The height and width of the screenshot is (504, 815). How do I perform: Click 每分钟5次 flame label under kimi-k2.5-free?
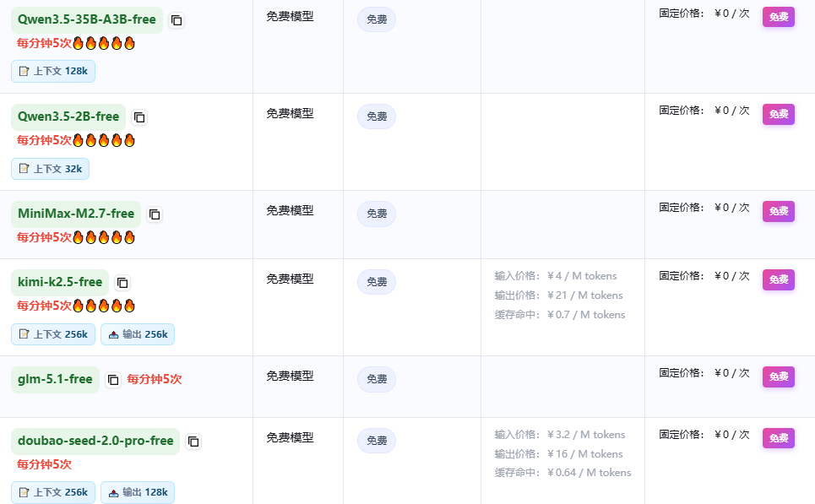(x=76, y=306)
